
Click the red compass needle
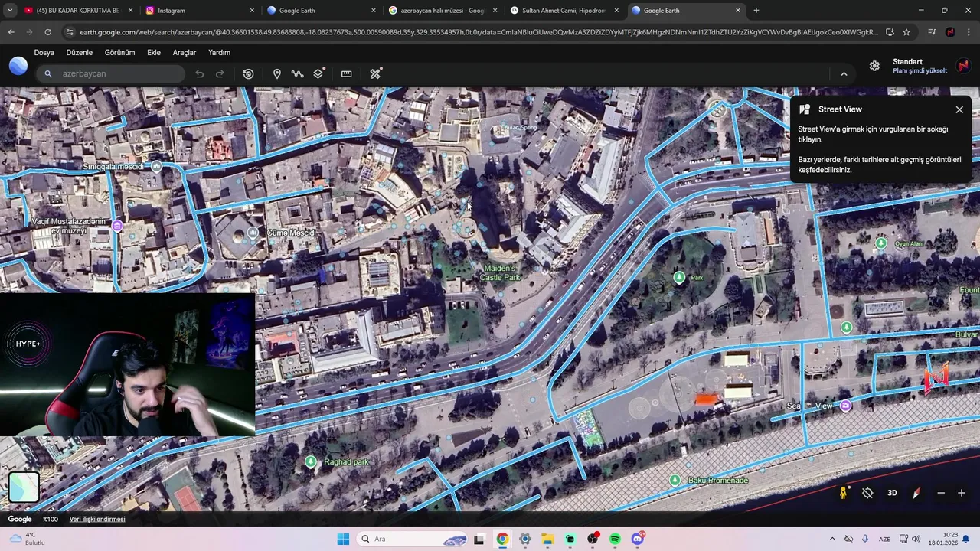tap(916, 494)
